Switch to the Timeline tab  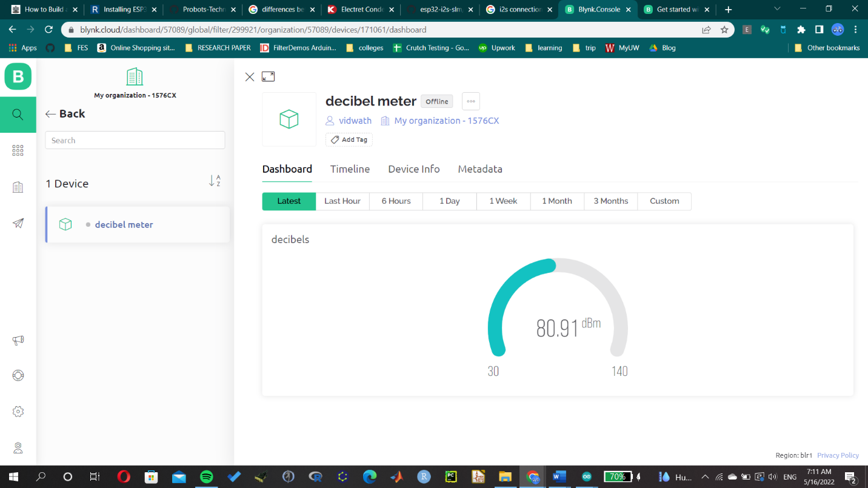point(350,169)
